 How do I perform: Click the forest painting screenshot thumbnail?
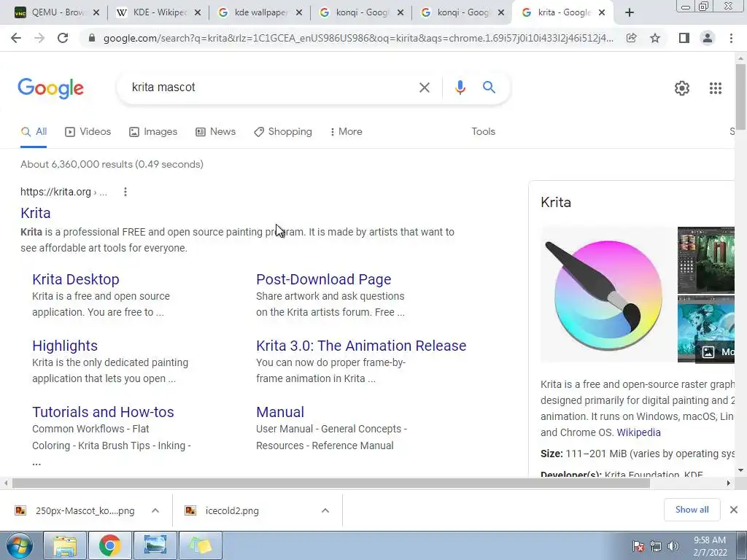(705, 260)
